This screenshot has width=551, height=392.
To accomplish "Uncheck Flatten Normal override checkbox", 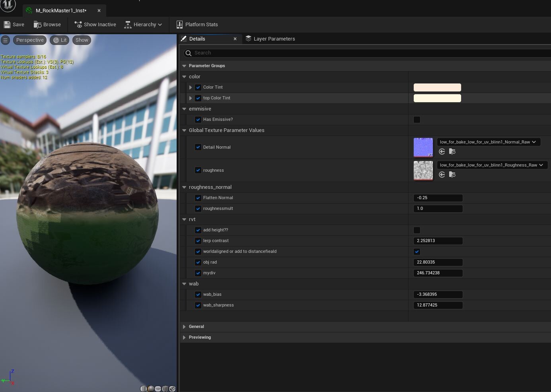I will (x=198, y=198).
